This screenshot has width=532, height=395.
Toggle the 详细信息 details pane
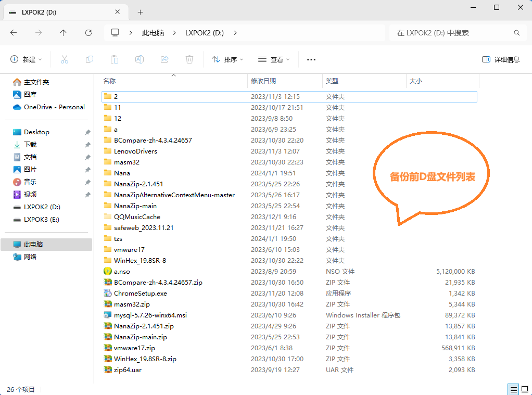[x=501, y=59]
